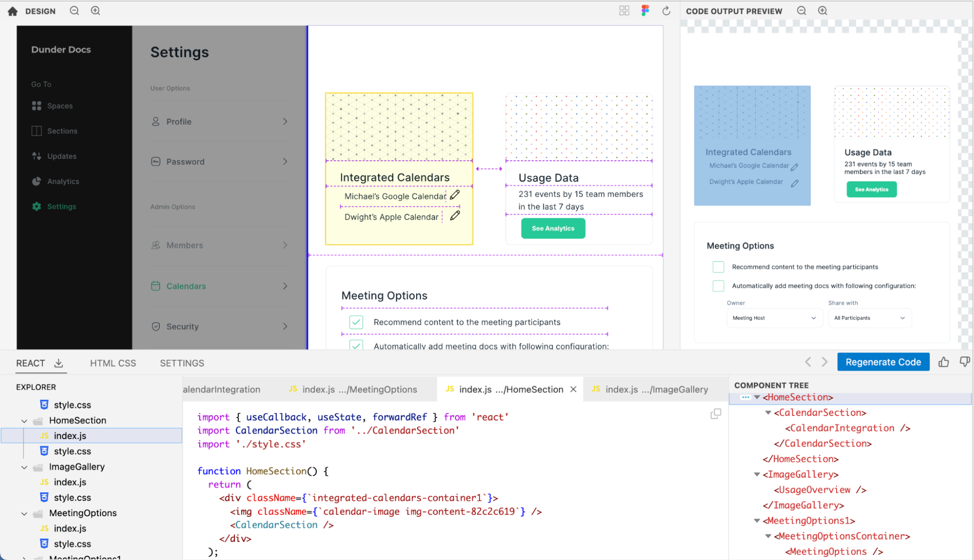The width and height of the screenshot is (974, 560).
Task: Edit Dwight's Apple Calendar in preview
Action: click(x=795, y=184)
